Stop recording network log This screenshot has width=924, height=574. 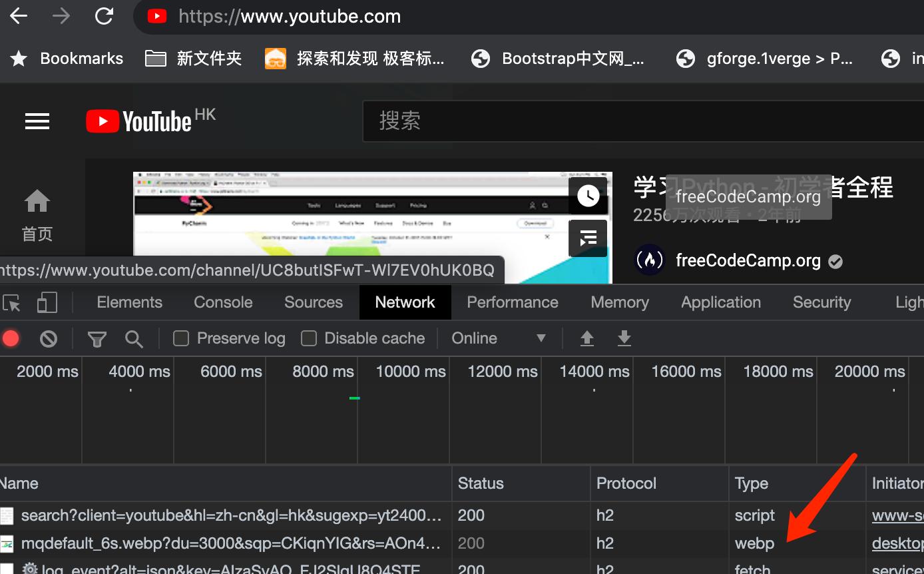(11, 338)
